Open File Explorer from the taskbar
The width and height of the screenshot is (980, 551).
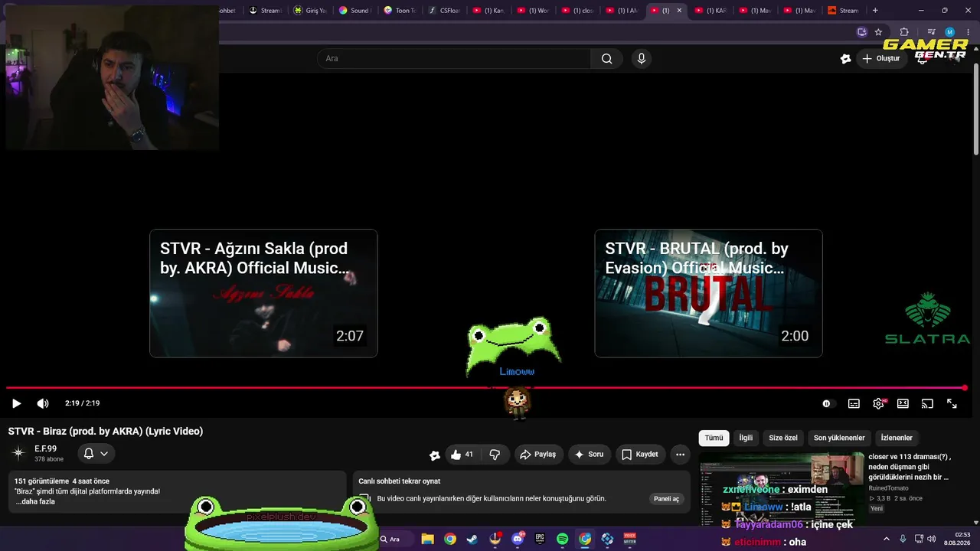tap(427, 540)
